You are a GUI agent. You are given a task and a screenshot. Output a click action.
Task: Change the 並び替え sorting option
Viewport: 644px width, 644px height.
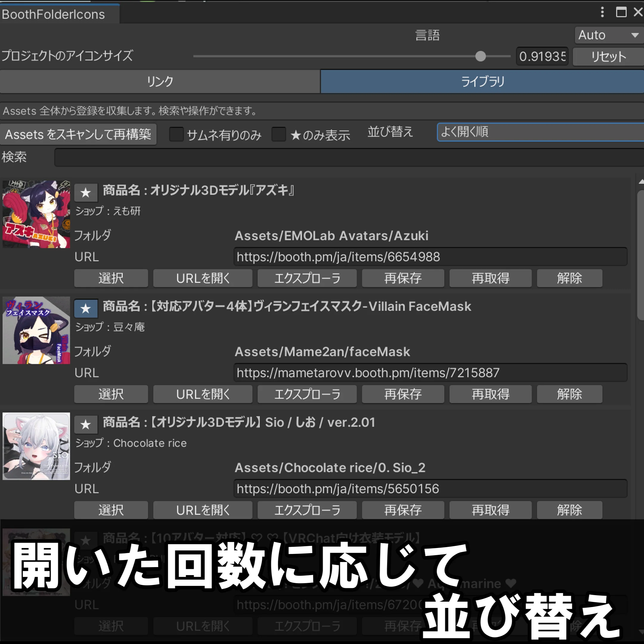pos(538,132)
